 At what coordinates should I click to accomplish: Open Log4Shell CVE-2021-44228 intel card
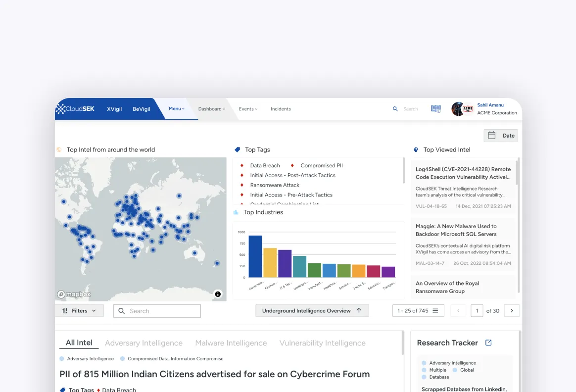(463, 188)
